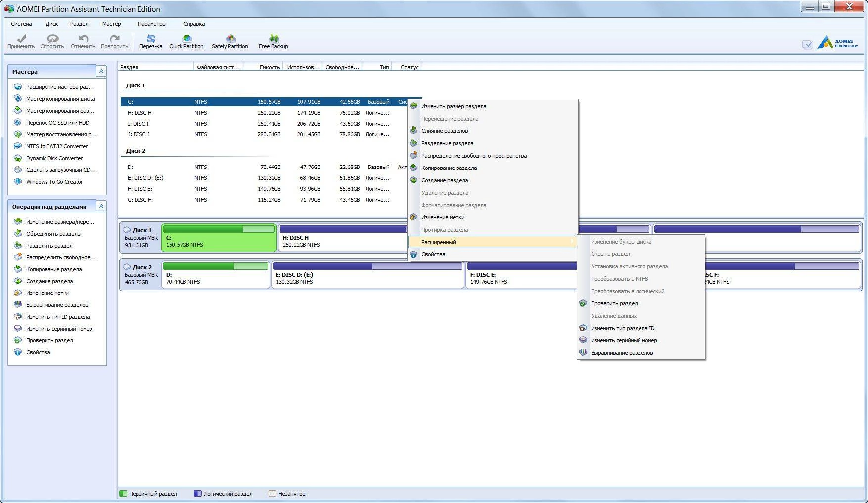Click the Отменить undo icon
The width and height of the screenshot is (868, 503).
coord(83,38)
